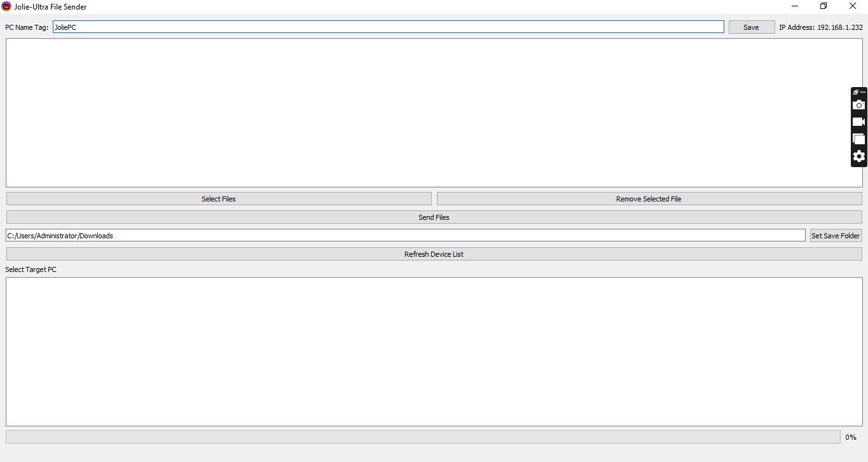
Task: Open the capture toolbar settings gear
Action: point(859,156)
